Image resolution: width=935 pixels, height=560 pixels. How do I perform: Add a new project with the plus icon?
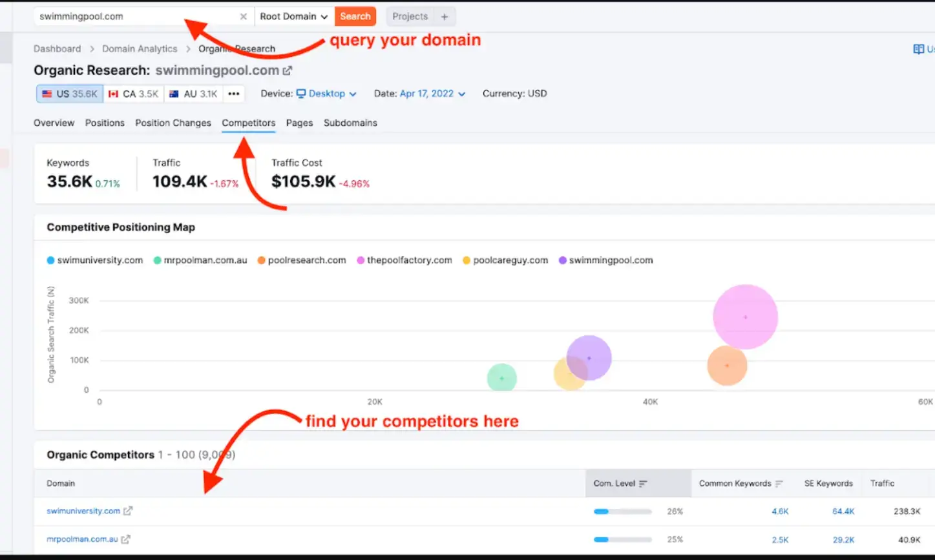(445, 16)
